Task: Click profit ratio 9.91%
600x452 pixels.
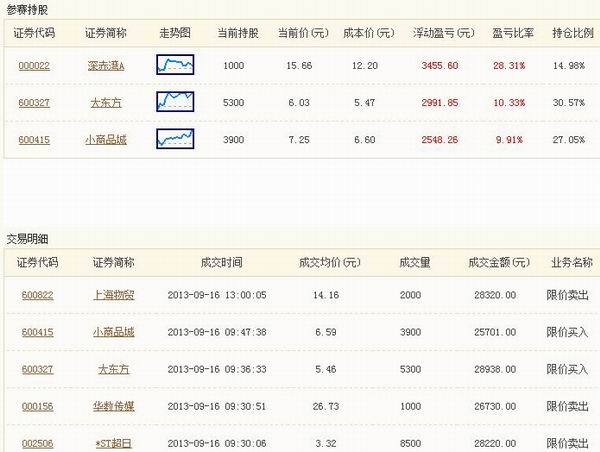Action: point(509,140)
